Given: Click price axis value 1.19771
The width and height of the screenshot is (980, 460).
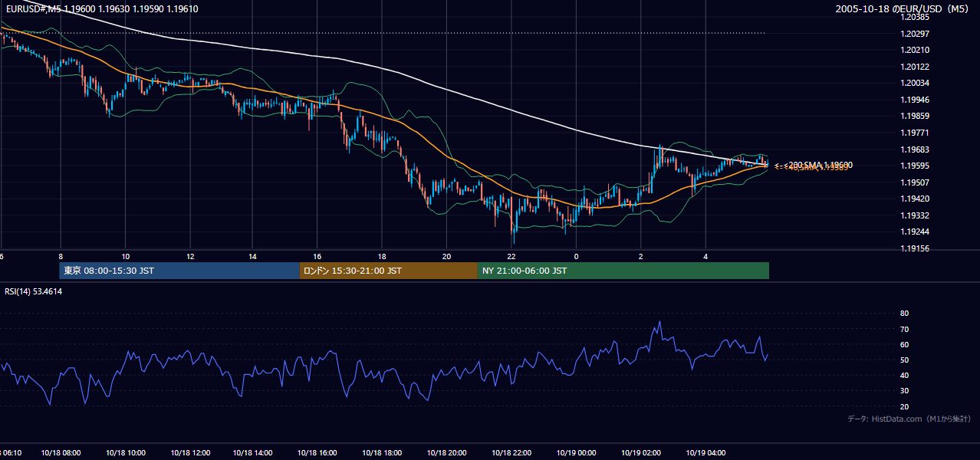Looking at the screenshot, I should click(915, 133).
